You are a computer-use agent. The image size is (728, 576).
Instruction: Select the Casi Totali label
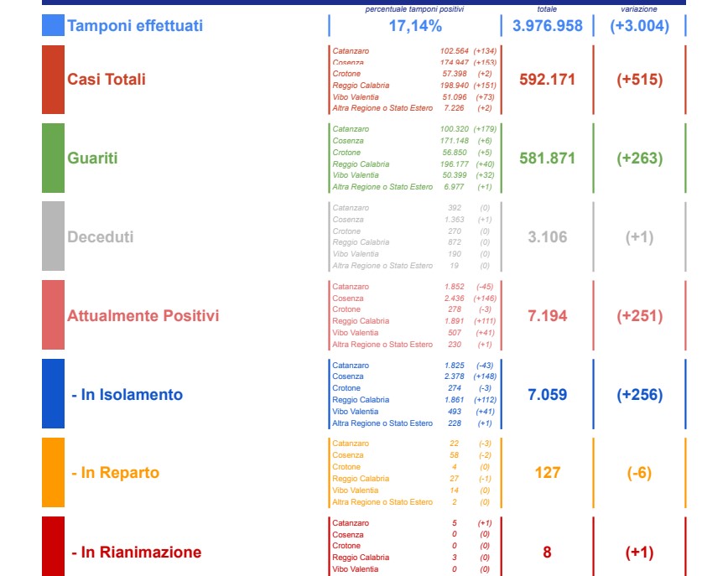[107, 80]
